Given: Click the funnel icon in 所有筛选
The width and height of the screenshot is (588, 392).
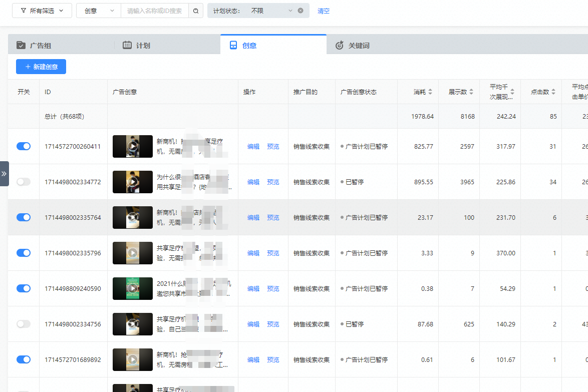Looking at the screenshot, I should point(23,11).
